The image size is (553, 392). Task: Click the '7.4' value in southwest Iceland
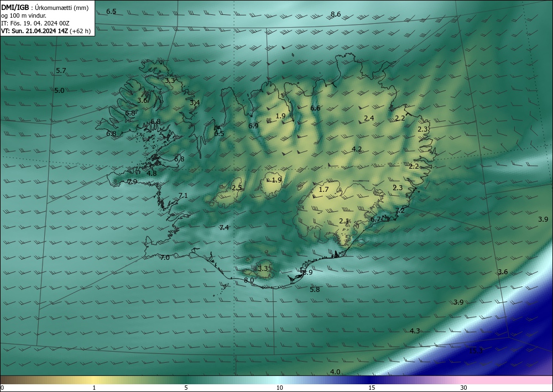coord(224,228)
